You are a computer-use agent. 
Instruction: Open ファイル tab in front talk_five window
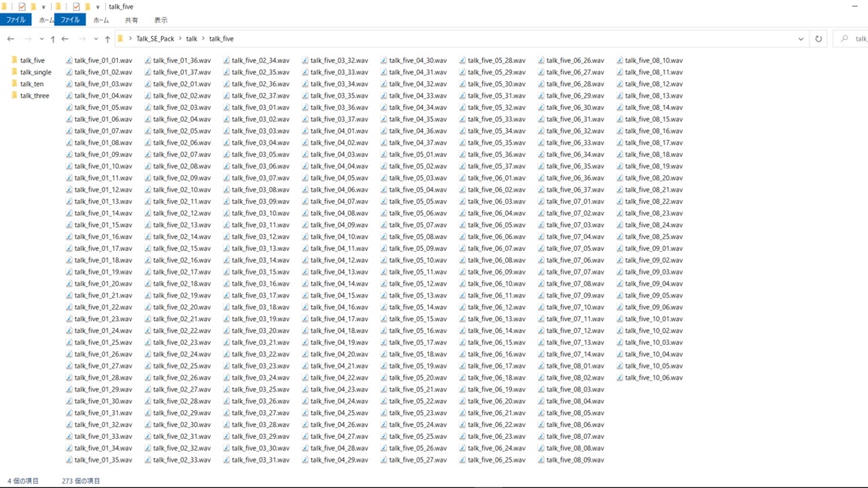[x=70, y=20]
